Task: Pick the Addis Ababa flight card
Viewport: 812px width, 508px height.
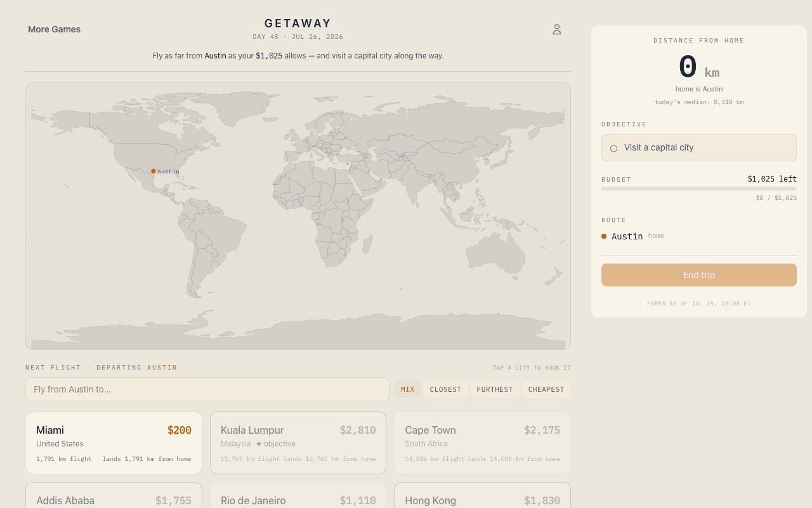Action: click(114, 495)
